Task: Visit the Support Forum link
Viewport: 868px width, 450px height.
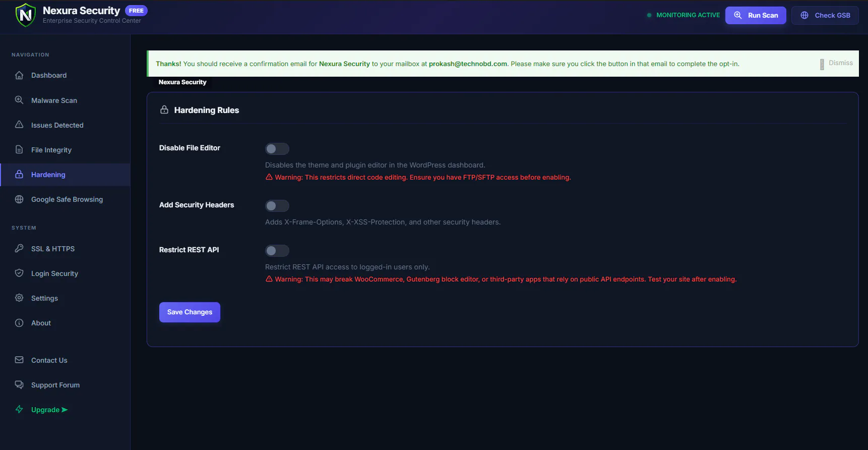Action: [x=65, y=385]
